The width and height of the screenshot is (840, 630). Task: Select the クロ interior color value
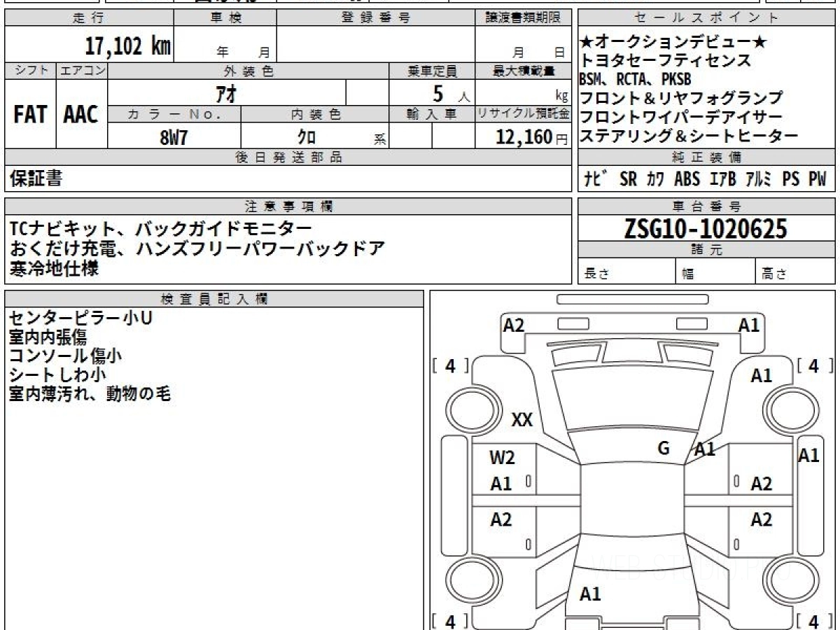pyautogui.click(x=307, y=137)
